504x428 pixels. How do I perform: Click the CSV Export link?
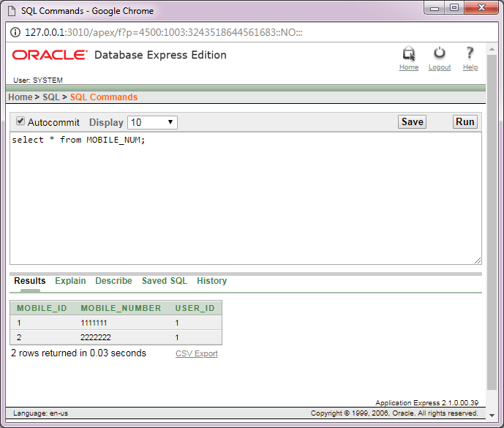pos(196,353)
